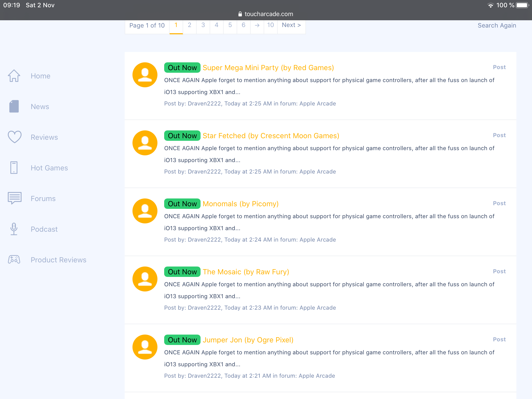Viewport: 532px width, 399px height.
Task: Click Post label on The Mosaic row
Action: point(499,271)
